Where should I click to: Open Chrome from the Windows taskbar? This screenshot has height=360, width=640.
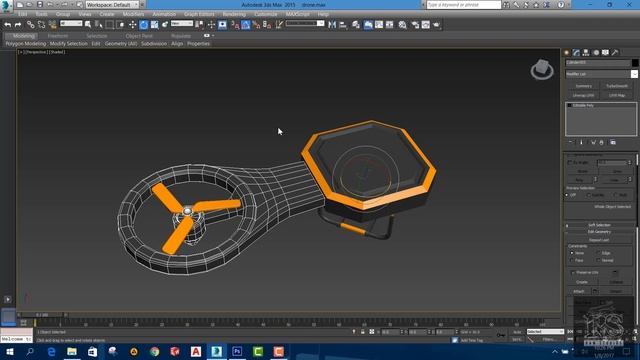click(x=154, y=351)
